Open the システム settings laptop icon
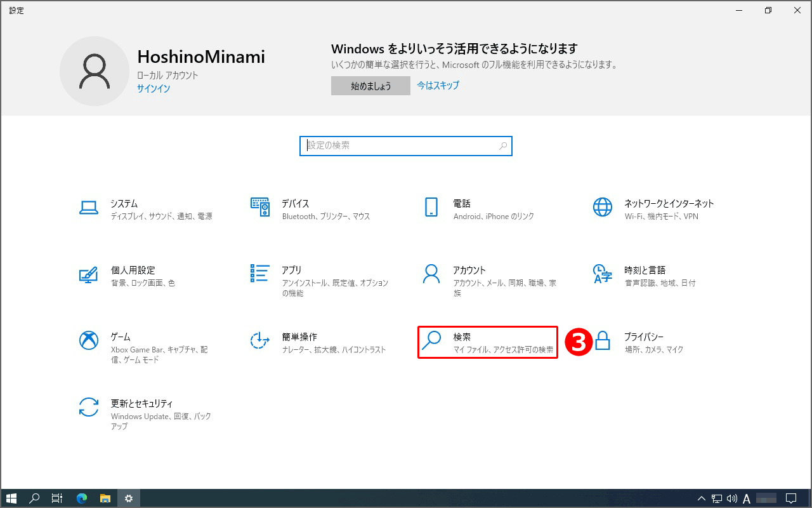Screen dimensions: 812x508 coord(88,206)
